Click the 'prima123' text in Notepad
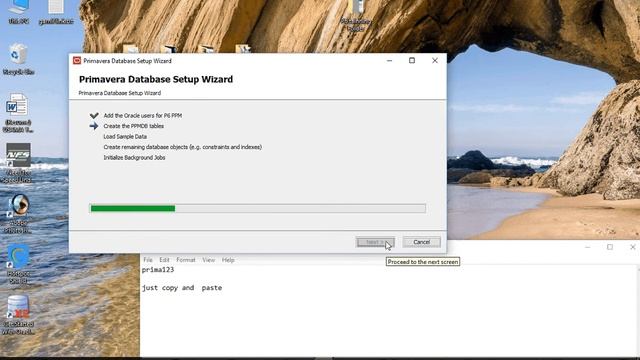Image resolution: width=640 pixels, height=360 pixels. click(158, 270)
